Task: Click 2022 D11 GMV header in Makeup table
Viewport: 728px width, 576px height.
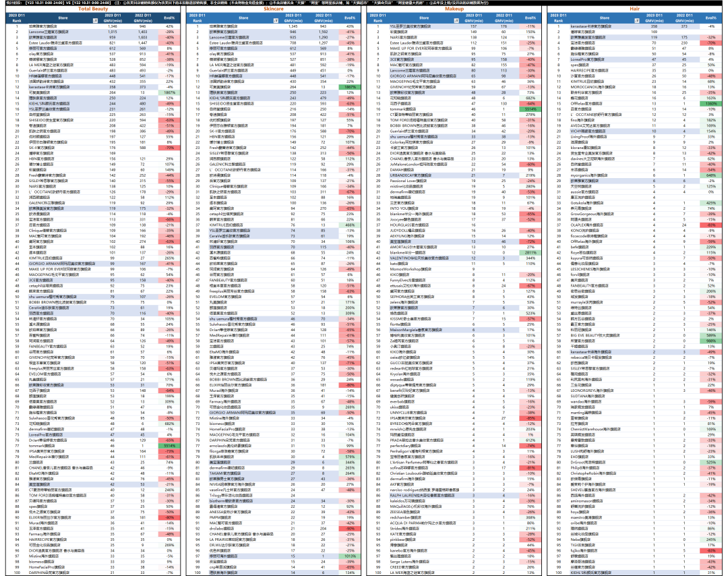Action: point(504,18)
